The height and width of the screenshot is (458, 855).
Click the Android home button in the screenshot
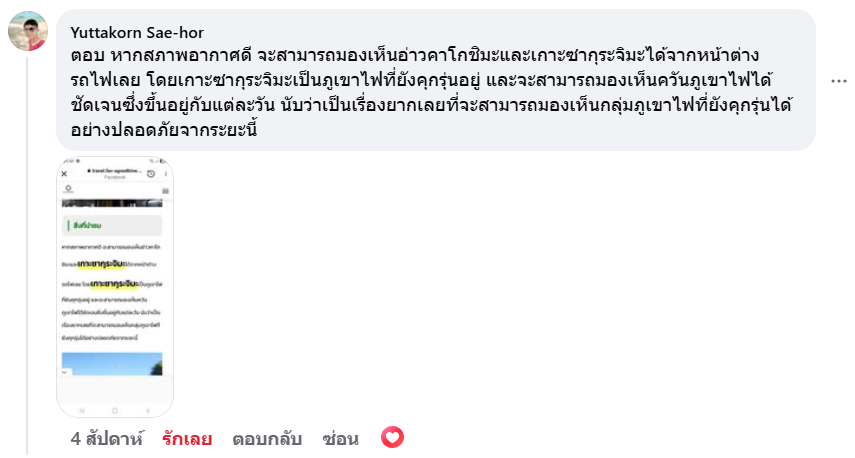tap(115, 411)
